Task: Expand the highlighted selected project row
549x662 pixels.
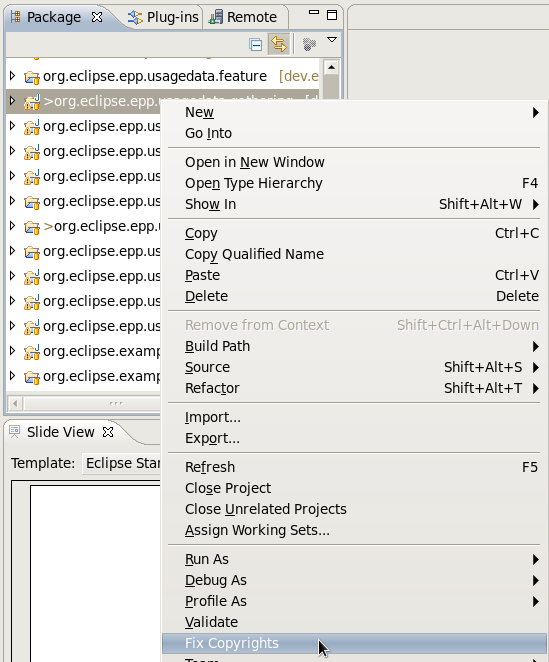Action: click(13, 101)
